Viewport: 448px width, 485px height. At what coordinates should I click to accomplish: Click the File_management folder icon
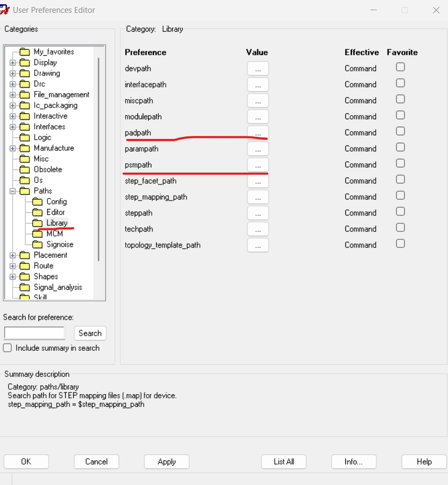[25, 95]
